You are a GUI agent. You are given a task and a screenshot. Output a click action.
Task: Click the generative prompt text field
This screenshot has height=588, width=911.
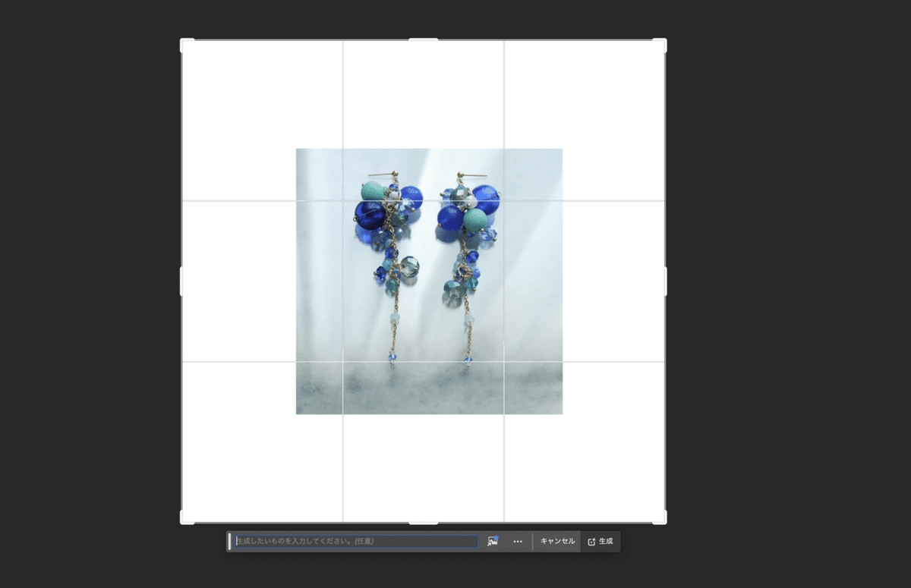tap(356, 541)
